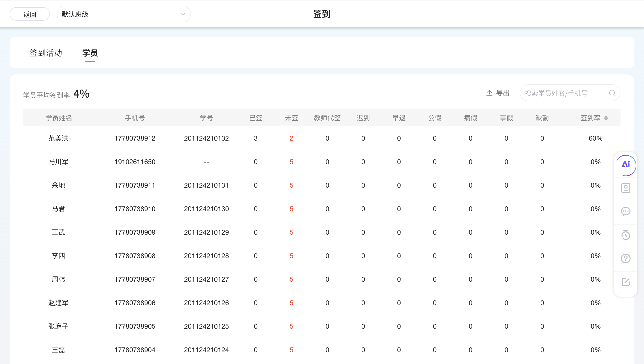Screen dimensions: 644x364
Task: Click student ID 201124210129
Action: tap(207, 232)
